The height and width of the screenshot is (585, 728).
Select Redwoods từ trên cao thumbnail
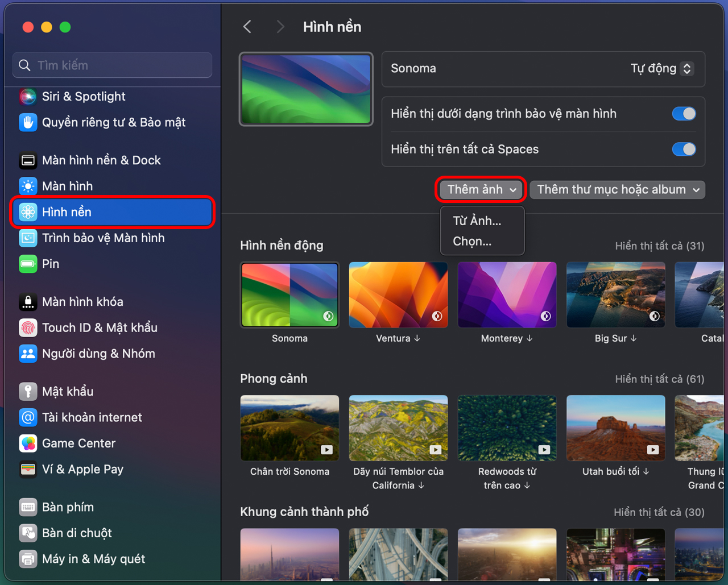507,428
